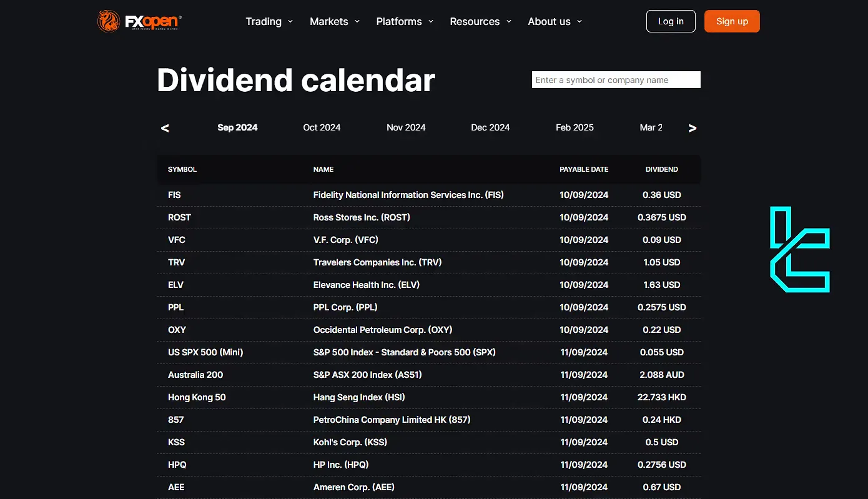Viewport: 868px width, 499px height.
Task: Click the 0.22 USD dividend value
Action: click(x=662, y=330)
